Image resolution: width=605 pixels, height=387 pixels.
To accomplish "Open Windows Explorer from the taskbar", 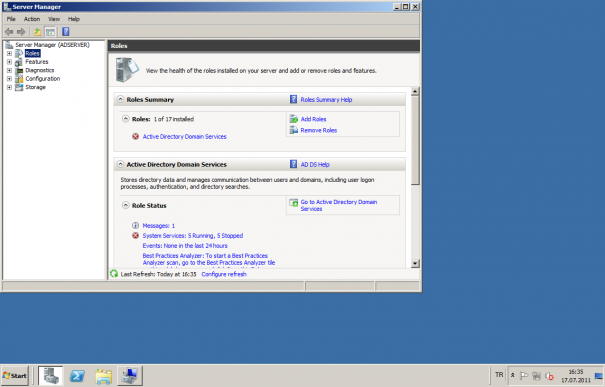I will 103,376.
